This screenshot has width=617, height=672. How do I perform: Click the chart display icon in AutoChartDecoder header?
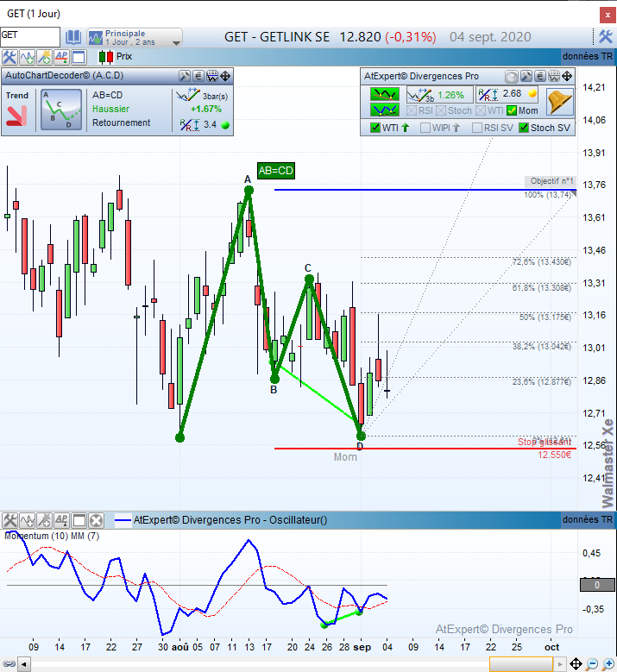(x=212, y=76)
